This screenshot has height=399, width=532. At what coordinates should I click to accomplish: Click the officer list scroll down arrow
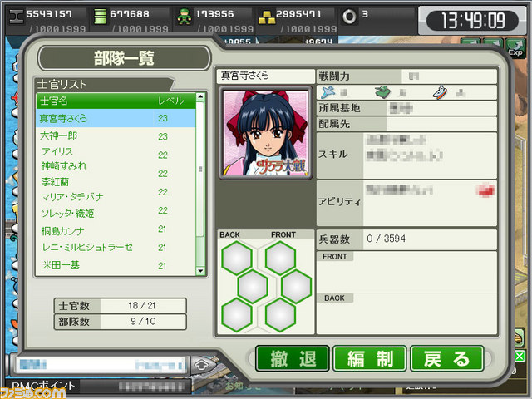pos(200,271)
